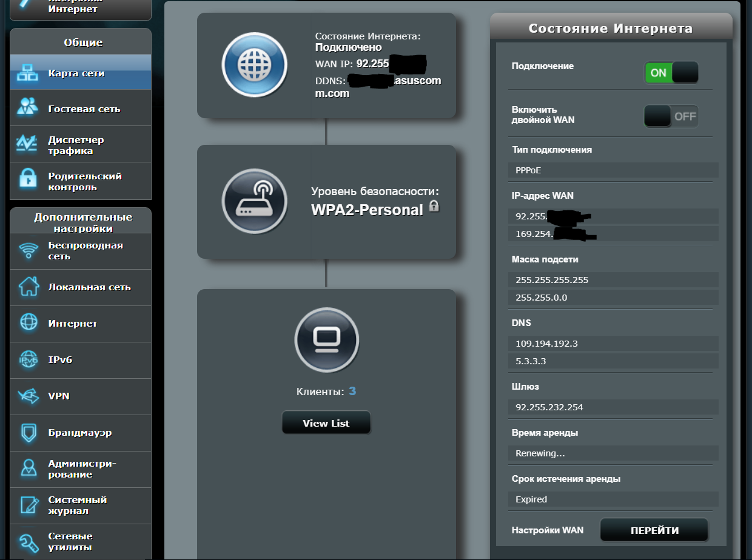This screenshot has height=560, width=752.
Task: Open the Системный журнал menu item
Action: 78,505
